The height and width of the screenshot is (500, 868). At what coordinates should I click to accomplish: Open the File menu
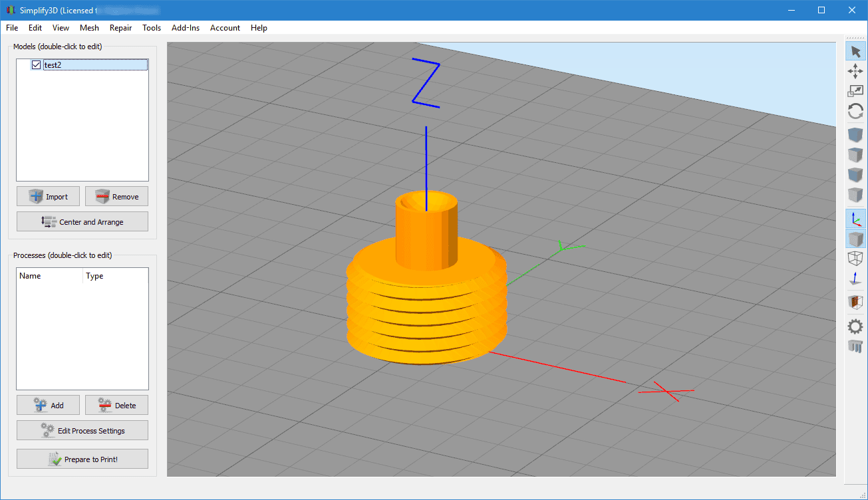tap(12, 28)
